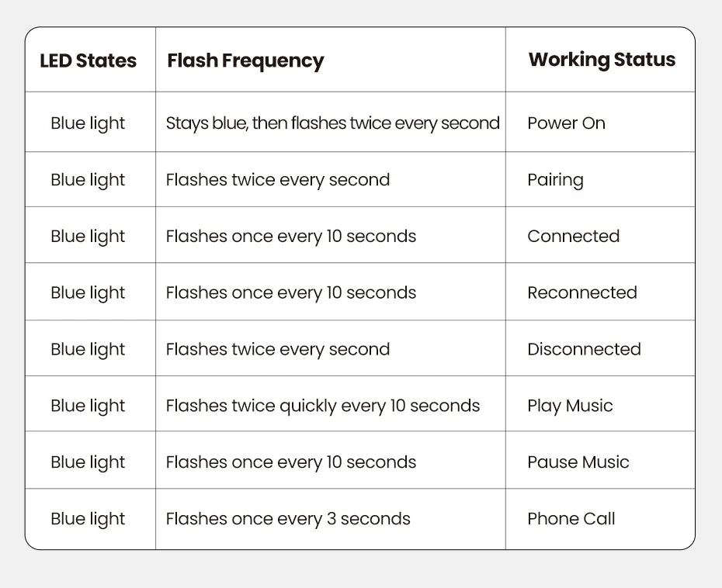The image size is (722, 588).
Task: Click "Stays blue, then flashes twice every second"
Action: click(x=332, y=123)
